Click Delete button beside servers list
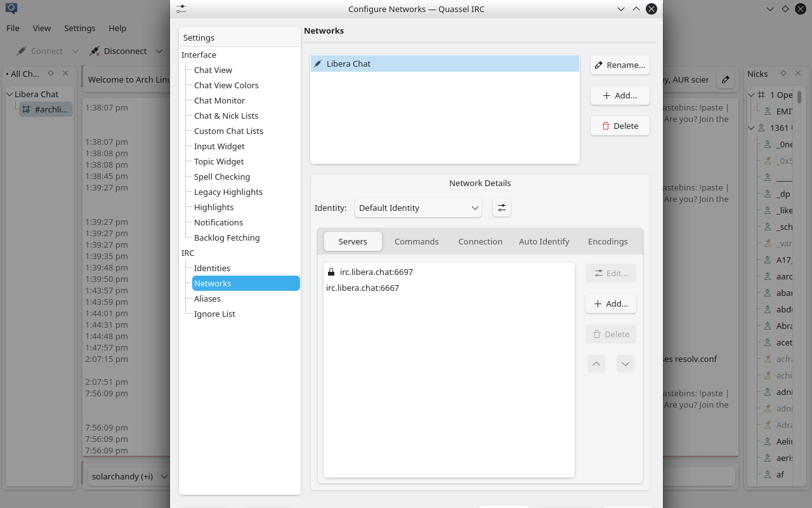Screen dimensions: 812x508 (611, 334)
